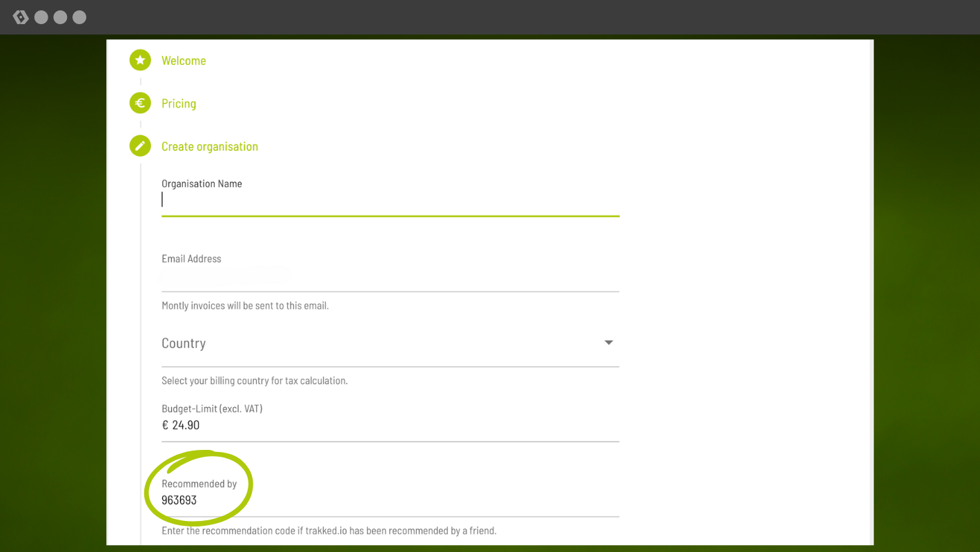The width and height of the screenshot is (980, 552).
Task: Click the second gray circle window button
Action: click(x=61, y=17)
